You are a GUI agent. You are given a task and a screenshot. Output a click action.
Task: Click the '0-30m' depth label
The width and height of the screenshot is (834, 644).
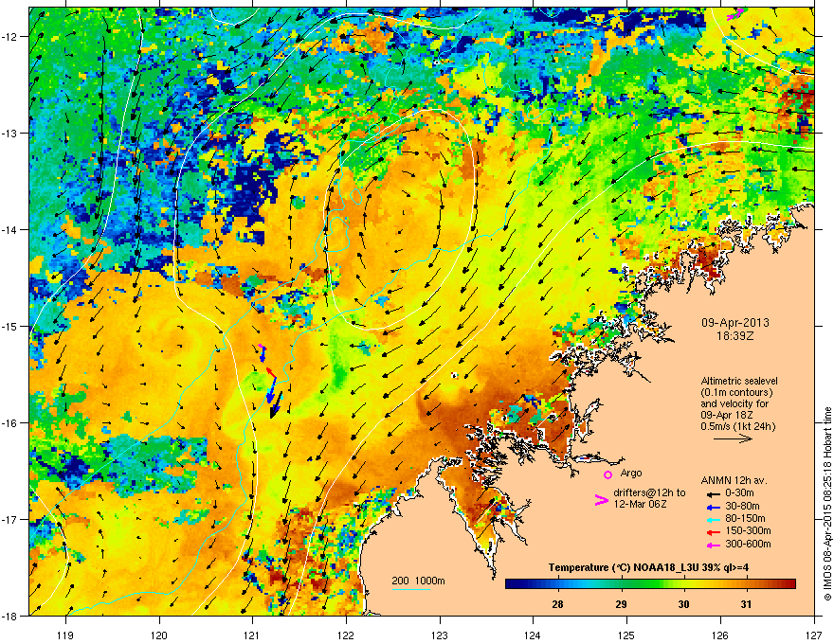[739, 492]
